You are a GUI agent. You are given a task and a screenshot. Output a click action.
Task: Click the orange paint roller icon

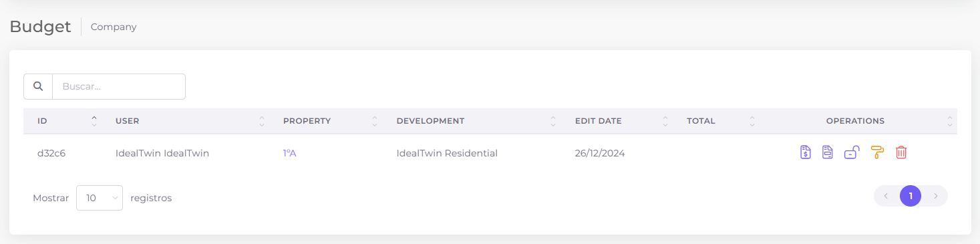pos(877,152)
